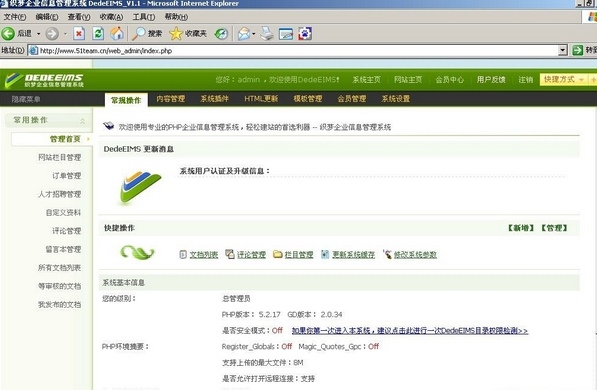
Task: Click the page icon in address bar
Action: click(x=34, y=50)
